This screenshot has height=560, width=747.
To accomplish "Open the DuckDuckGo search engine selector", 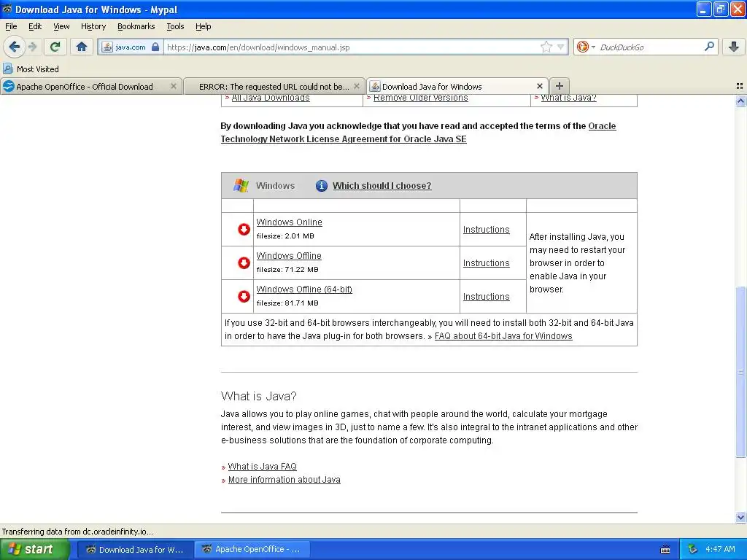I will coord(586,47).
